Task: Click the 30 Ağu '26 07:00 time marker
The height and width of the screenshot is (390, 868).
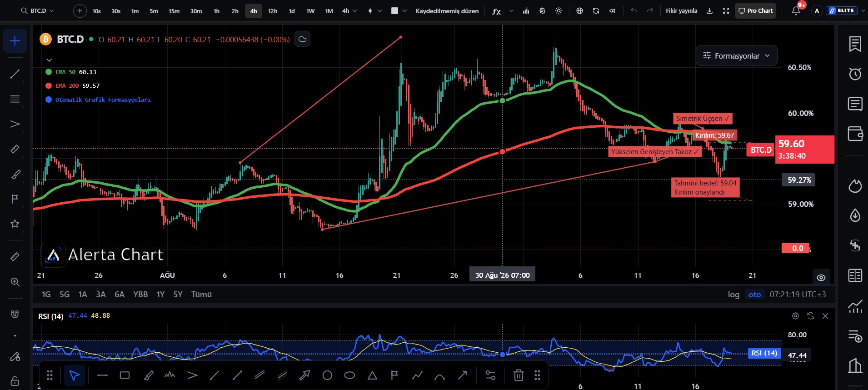Action: tap(502, 275)
